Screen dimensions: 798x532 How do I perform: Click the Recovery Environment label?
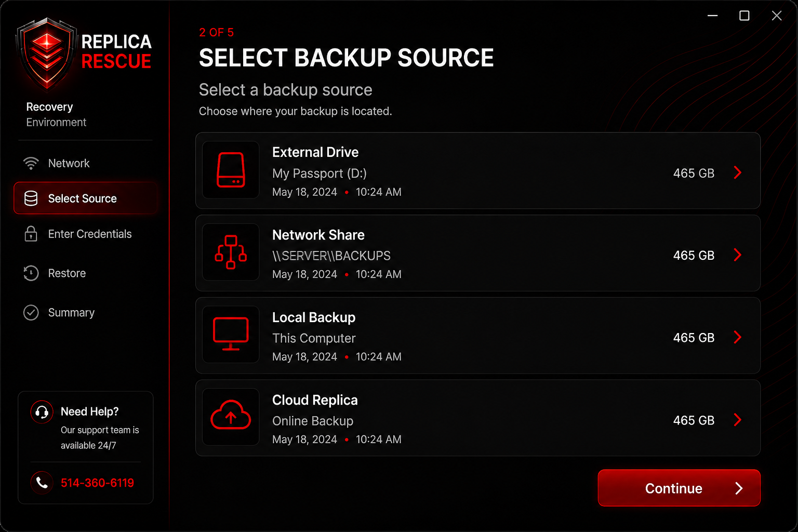click(x=56, y=114)
